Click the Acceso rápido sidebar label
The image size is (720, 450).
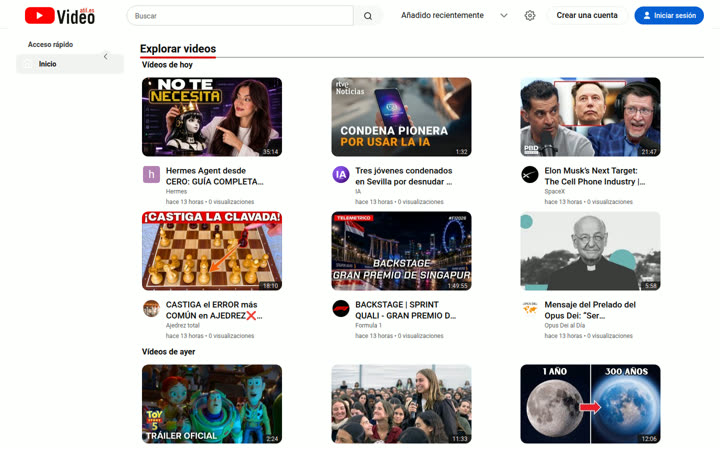[x=51, y=45]
